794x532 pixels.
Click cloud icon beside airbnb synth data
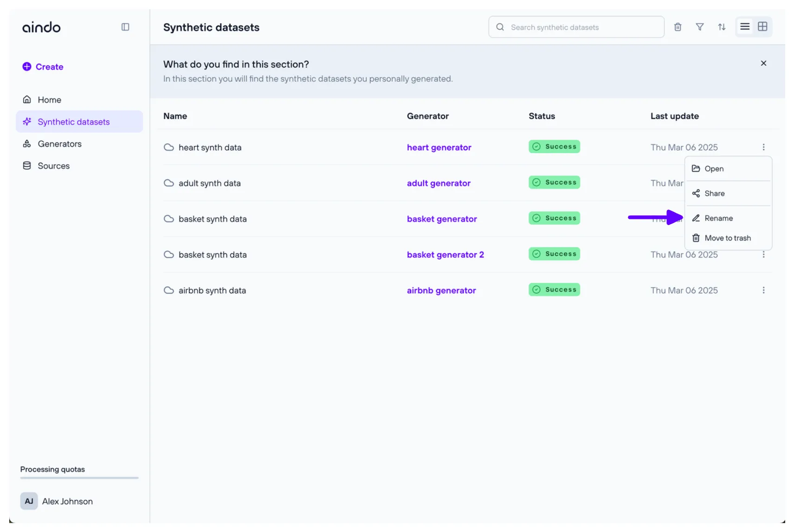(x=169, y=290)
